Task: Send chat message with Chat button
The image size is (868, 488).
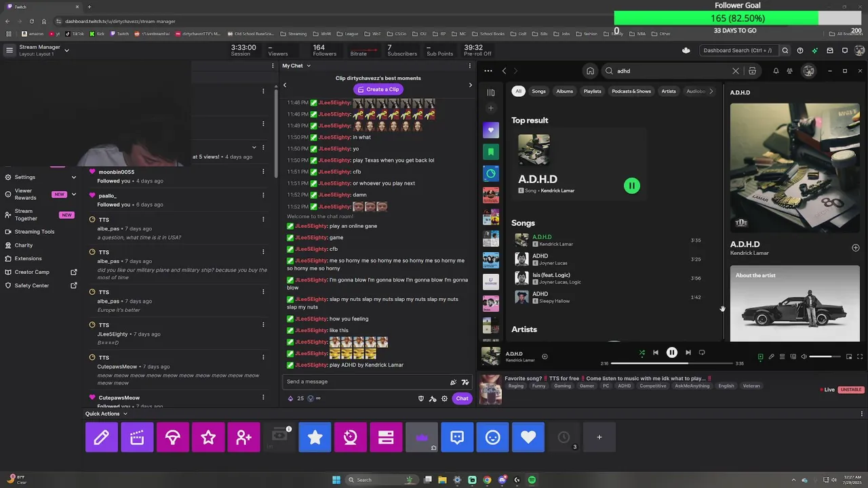Action: click(x=462, y=399)
